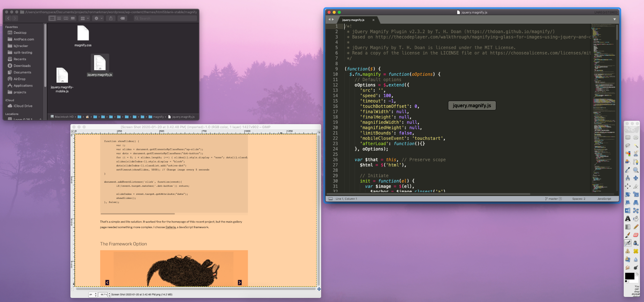Switch Finder to list view
Screen dimensions: 644x302
pos(59,18)
